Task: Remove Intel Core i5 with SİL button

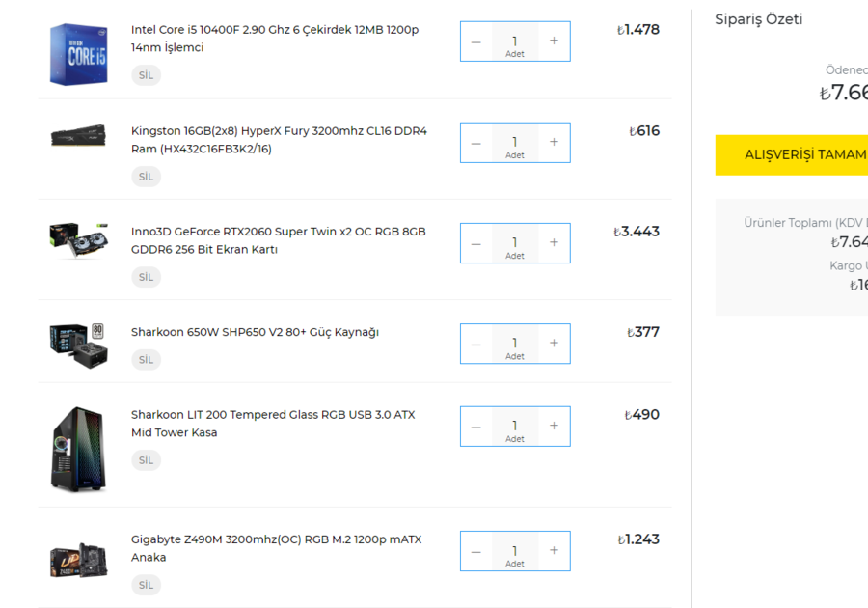Action: (x=146, y=75)
